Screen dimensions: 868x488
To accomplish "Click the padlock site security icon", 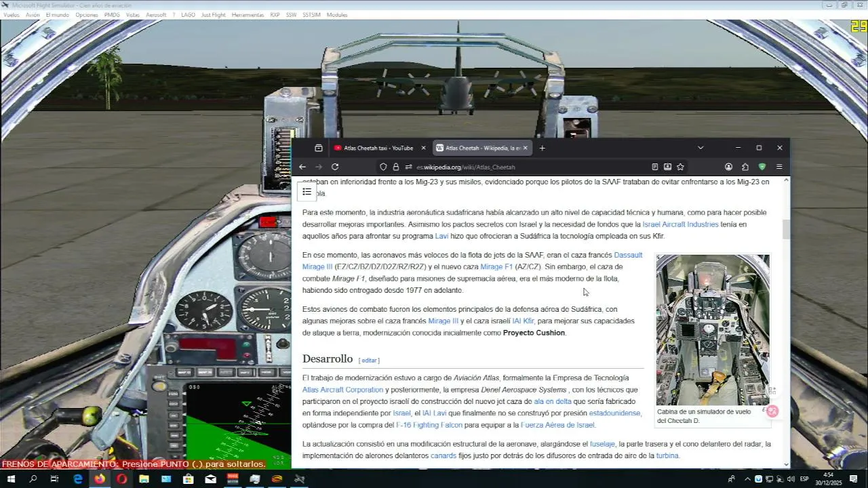I will [x=396, y=167].
